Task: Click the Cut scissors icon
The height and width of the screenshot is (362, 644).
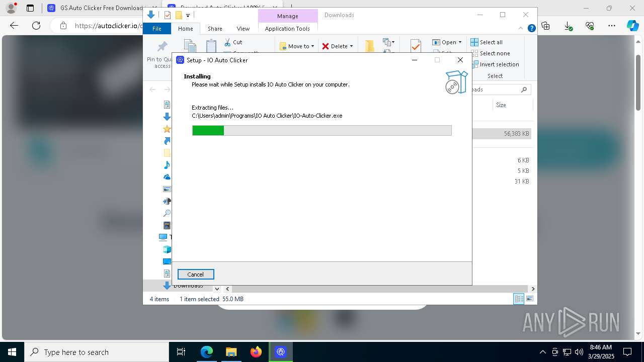Action: tap(227, 42)
